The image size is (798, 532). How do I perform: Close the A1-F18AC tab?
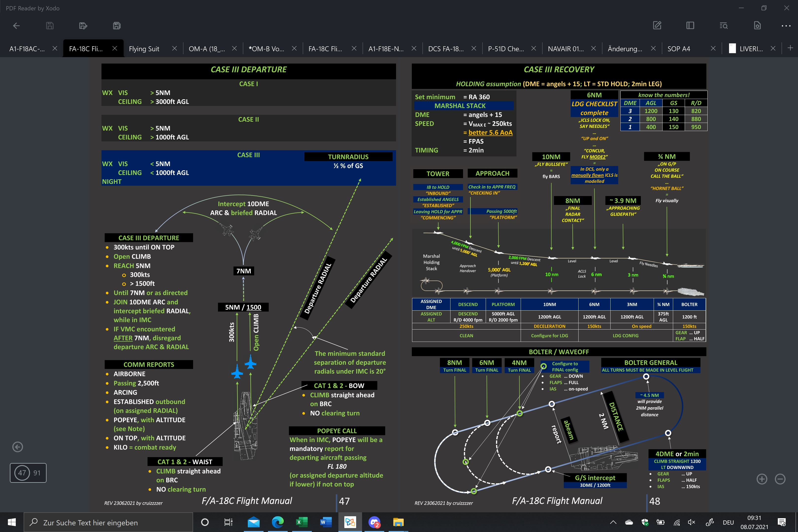click(55, 48)
